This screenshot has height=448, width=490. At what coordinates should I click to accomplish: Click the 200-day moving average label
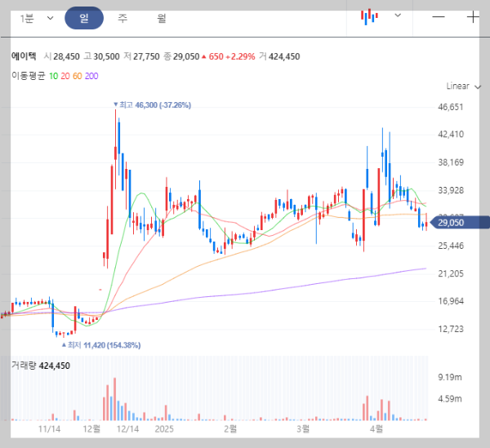91,76
